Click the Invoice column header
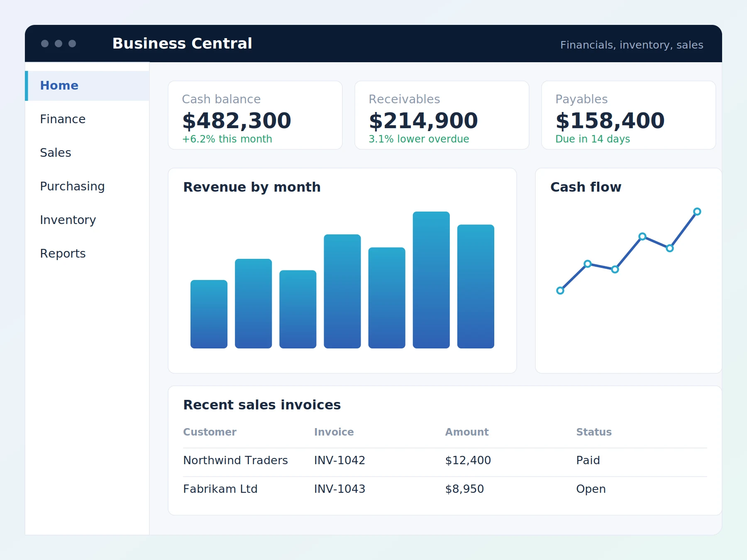The height and width of the screenshot is (560, 747). click(334, 432)
